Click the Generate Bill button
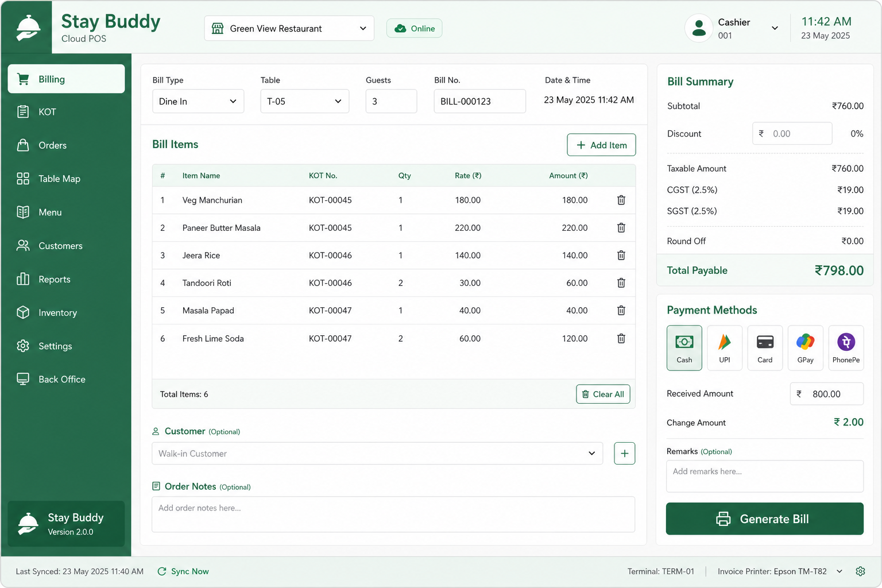 (764, 519)
